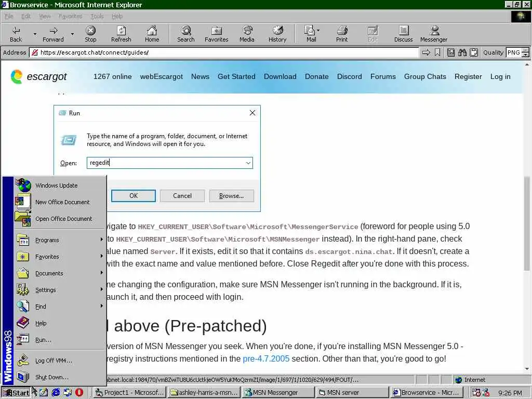
Task: Click the Quality PNG spinner down arrow
Action: point(525,55)
